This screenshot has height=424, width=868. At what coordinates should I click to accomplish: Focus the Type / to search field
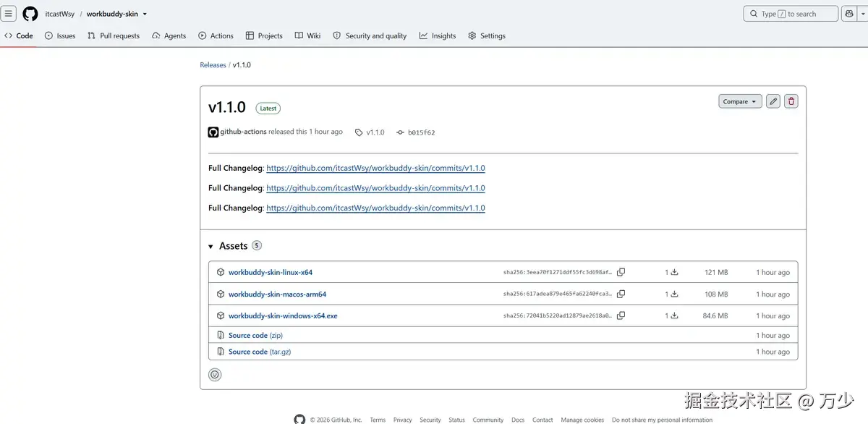pos(791,14)
